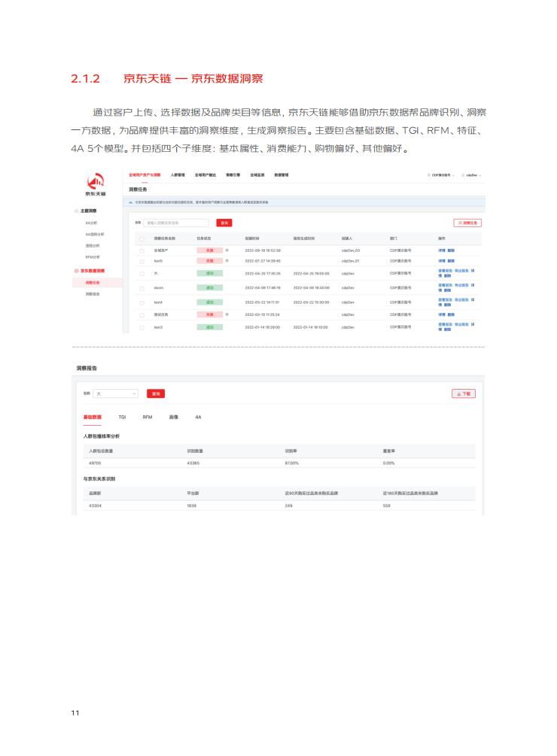This screenshot has height=756, width=557.
Task: Tick the checkbox for task test4
Action: [142, 303]
